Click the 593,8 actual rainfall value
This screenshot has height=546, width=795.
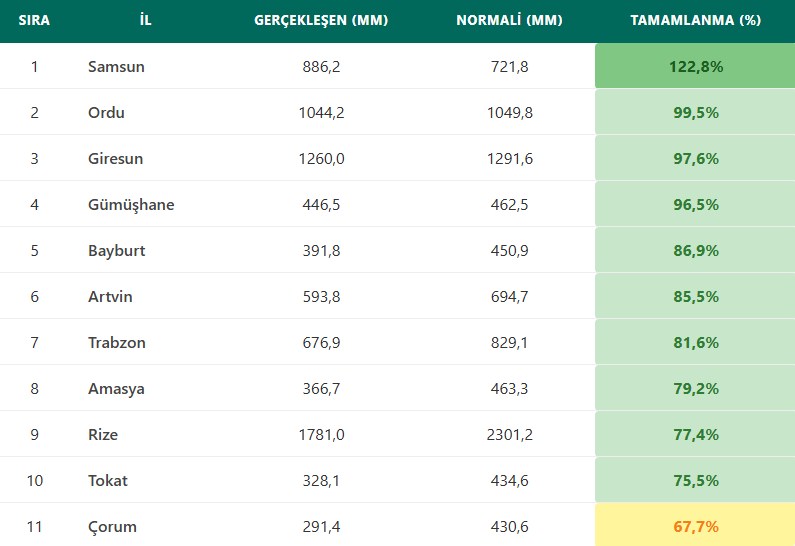tap(321, 297)
